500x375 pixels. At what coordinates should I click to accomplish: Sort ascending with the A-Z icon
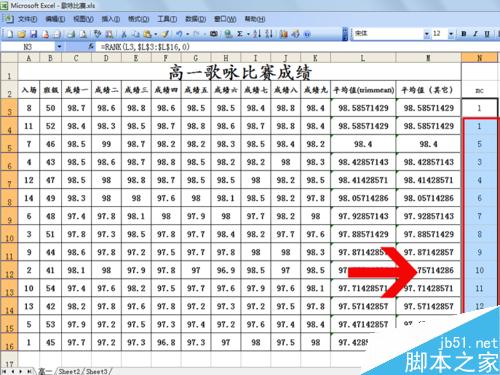256,34
